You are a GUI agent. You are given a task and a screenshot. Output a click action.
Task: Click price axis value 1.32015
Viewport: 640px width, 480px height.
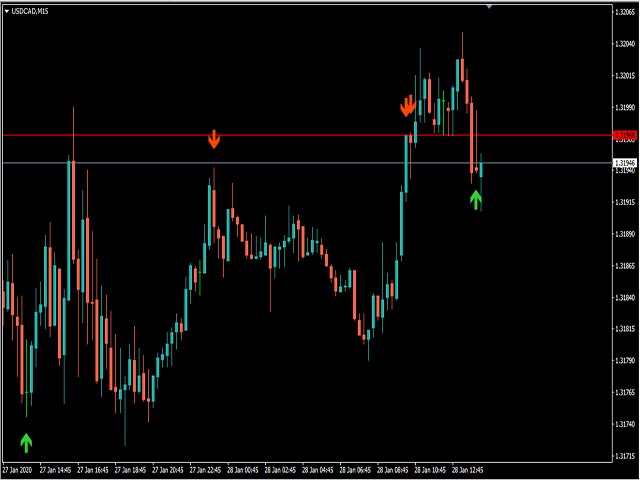(x=625, y=76)
